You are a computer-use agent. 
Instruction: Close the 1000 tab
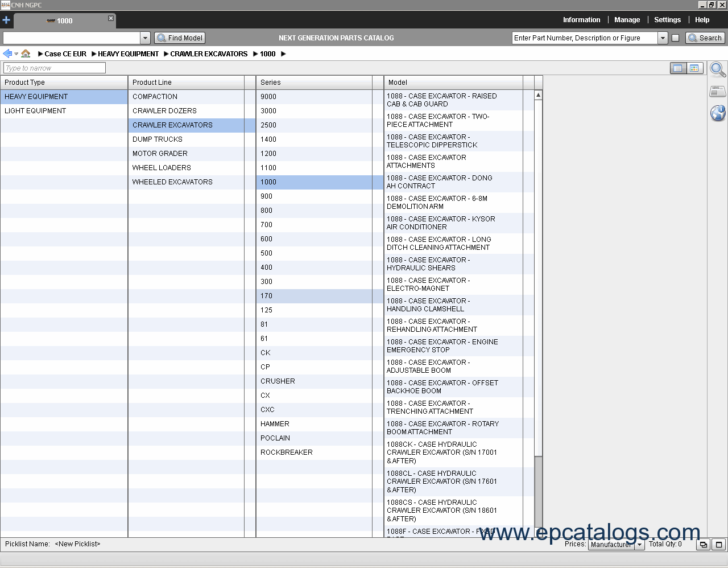111,18
